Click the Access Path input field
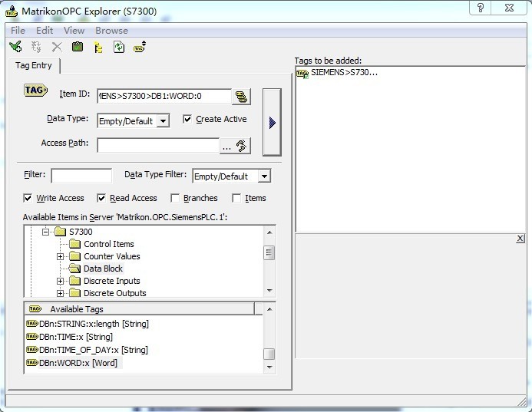Image resolution: width=532 pixels, height=412 pixels. point(158,146)
